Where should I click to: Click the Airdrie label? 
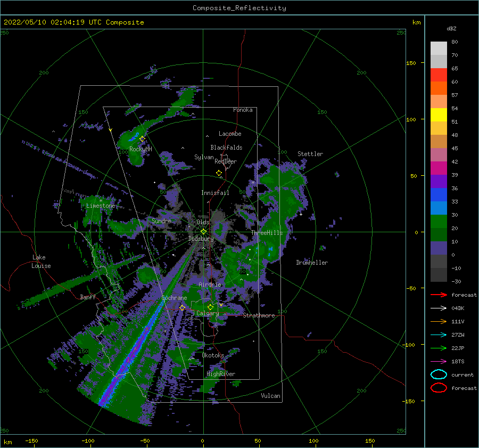pyautogui.click(x=210, y=284)
